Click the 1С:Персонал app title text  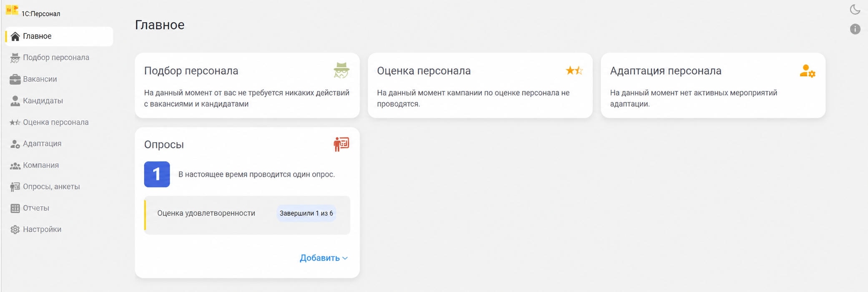tap(41, 14)
